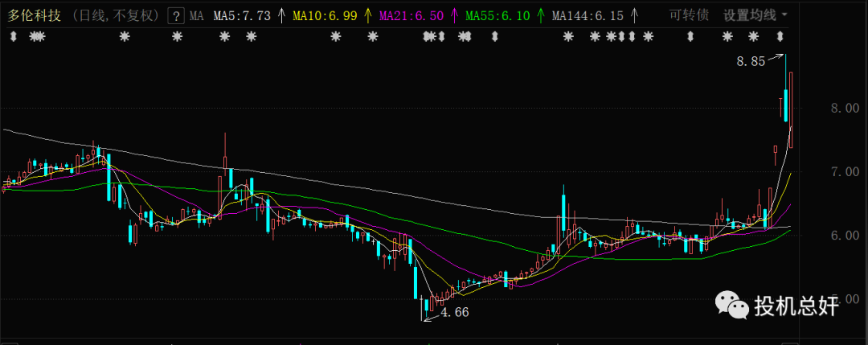Select the yellow MA10:6.99 indicator label
This screenshot has width=868, height=345.
tap(327, 15)
